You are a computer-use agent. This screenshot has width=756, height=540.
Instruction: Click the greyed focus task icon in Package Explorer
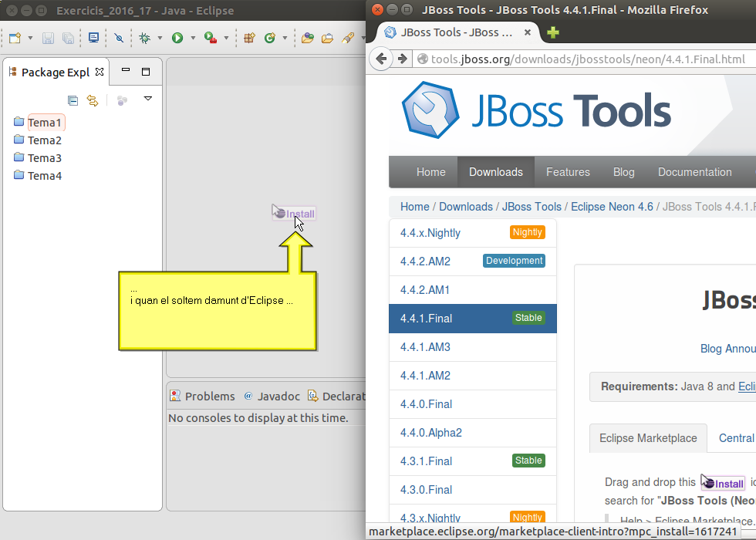122,100
